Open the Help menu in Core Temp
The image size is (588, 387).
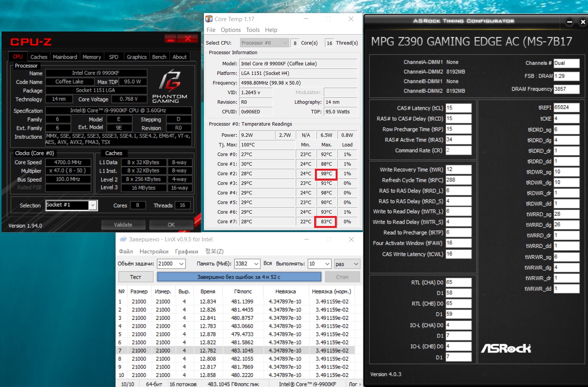pos(271,30)
